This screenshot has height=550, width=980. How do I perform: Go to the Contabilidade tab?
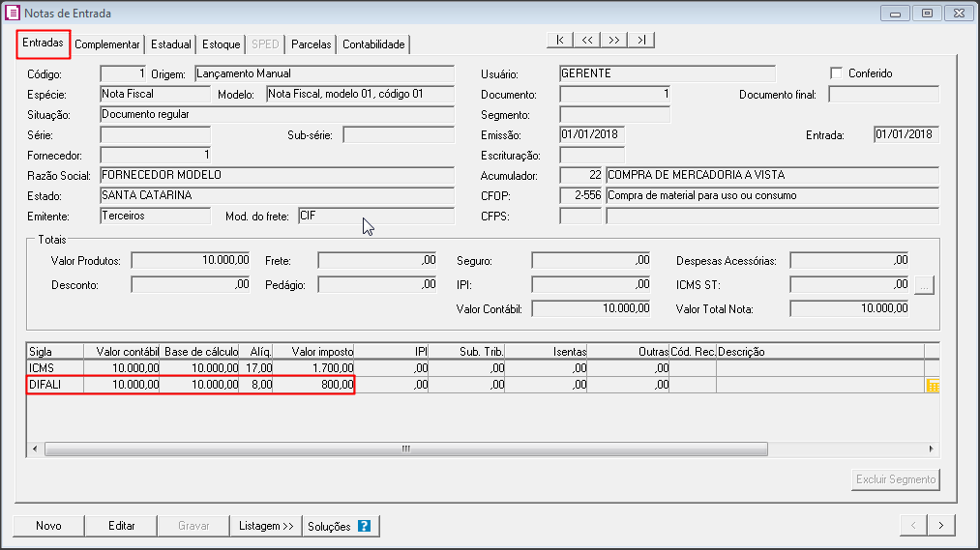point(373,44)
